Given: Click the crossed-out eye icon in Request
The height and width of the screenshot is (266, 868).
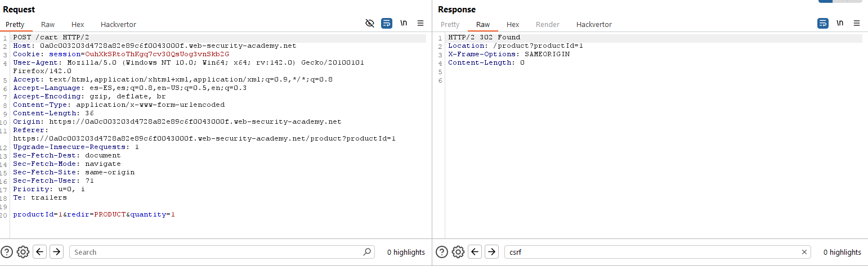Looking at the screenshot, I should (x=370, y=24).
